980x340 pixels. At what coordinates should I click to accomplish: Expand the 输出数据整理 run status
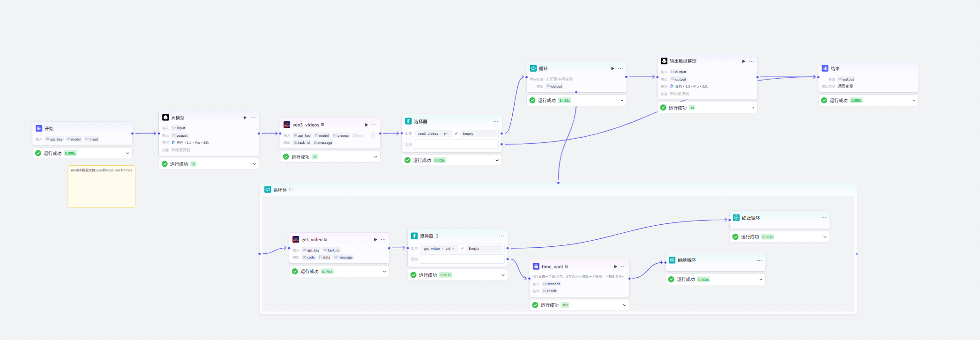pyautogui.click(x=753, y=108)
